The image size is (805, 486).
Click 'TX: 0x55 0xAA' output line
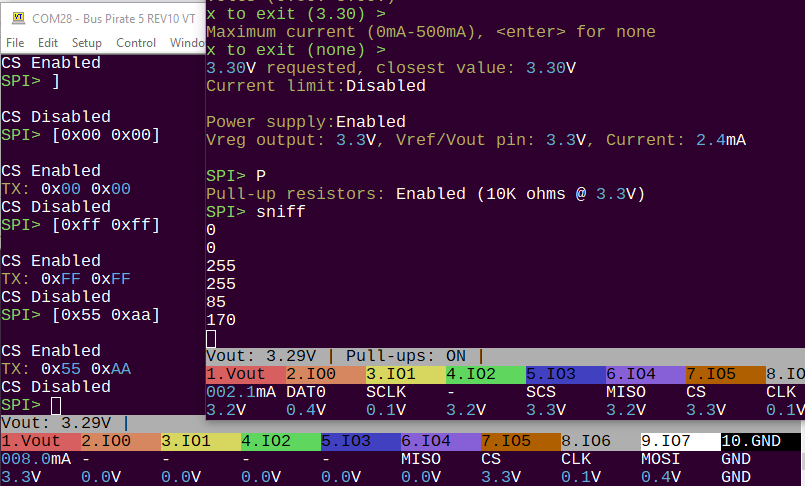(x=66, y=368)
